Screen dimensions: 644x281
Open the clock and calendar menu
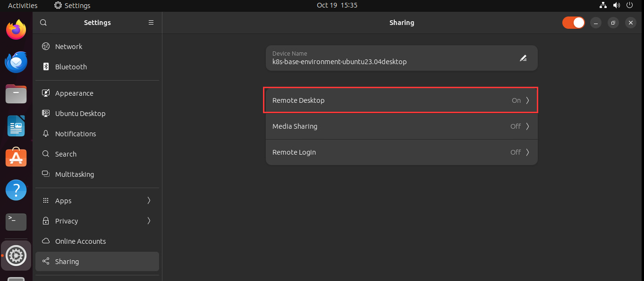click(x=337, y=5)
